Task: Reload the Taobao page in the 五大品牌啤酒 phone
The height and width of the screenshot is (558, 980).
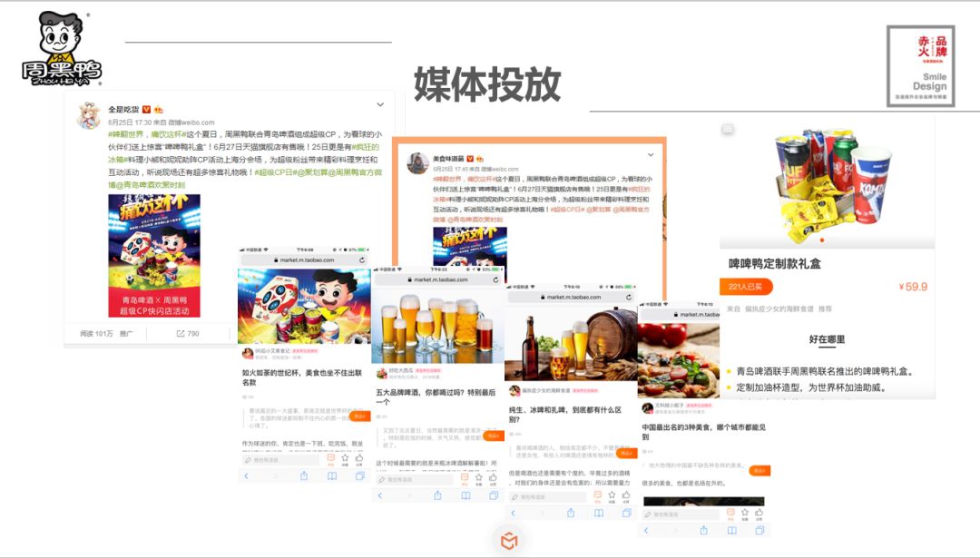Action: point(495,280)
